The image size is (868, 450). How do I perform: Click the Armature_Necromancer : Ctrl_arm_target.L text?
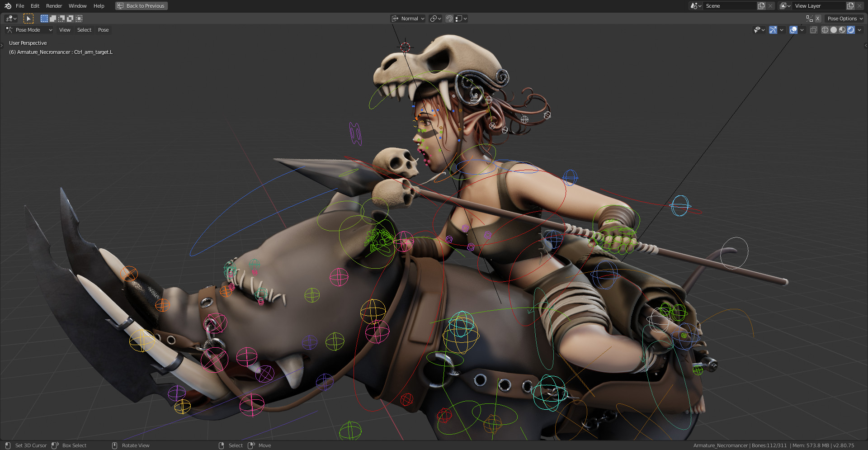65,52
